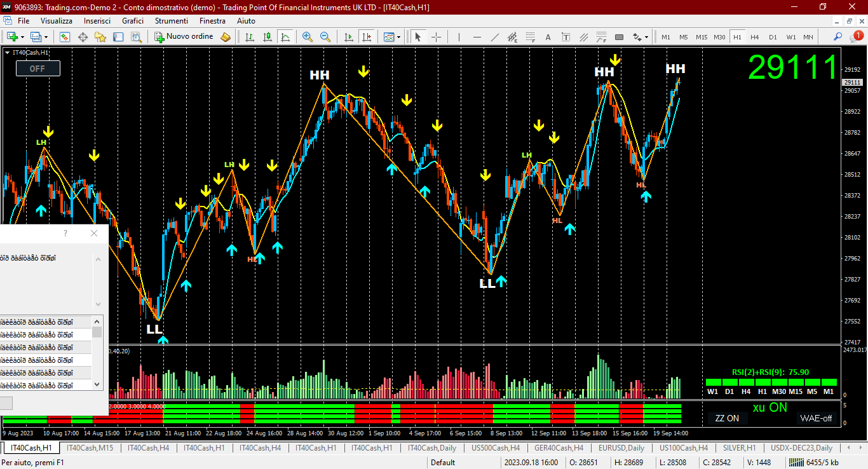Close the dialog with X button
The width and height of the screenshot is (868, 469).
(94, 233)
